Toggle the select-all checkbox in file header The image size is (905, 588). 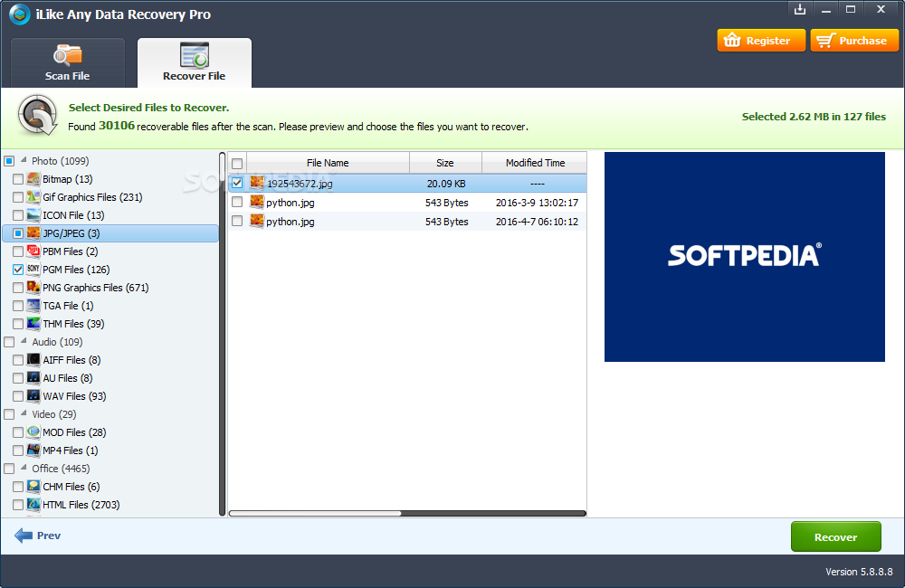(237, 164)
